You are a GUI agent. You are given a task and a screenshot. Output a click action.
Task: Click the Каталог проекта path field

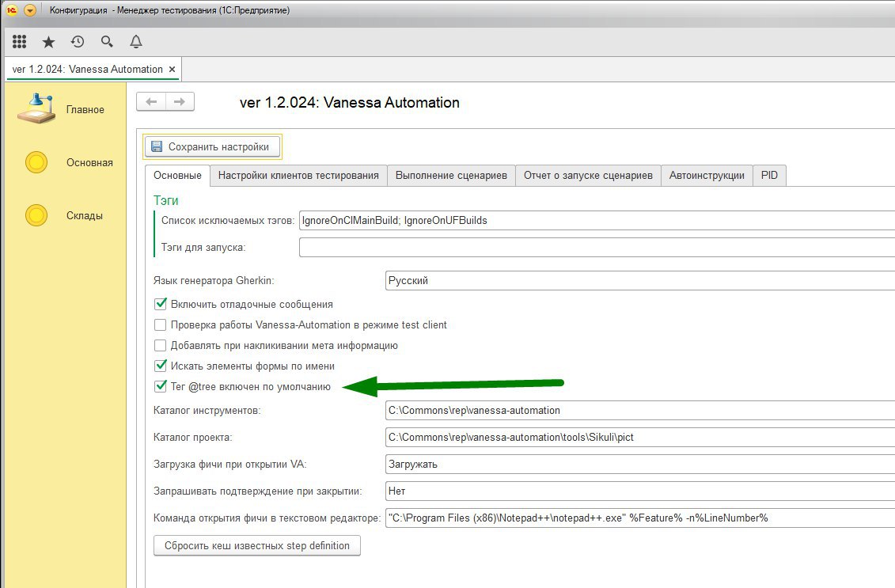(x=640, y=437)
